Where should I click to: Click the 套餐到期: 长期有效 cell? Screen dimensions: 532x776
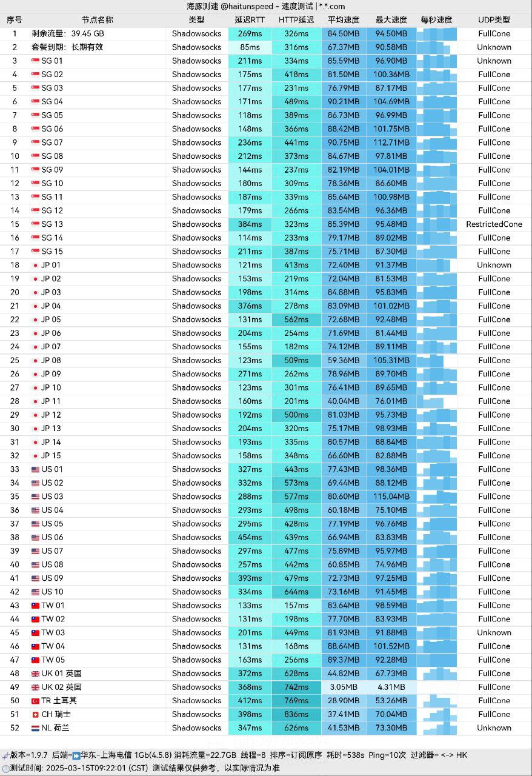point(67,47)
